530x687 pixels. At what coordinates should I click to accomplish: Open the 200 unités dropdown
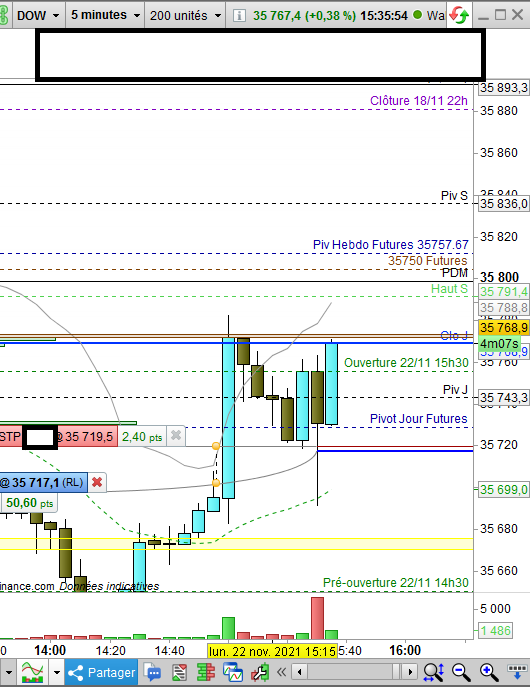185,15
